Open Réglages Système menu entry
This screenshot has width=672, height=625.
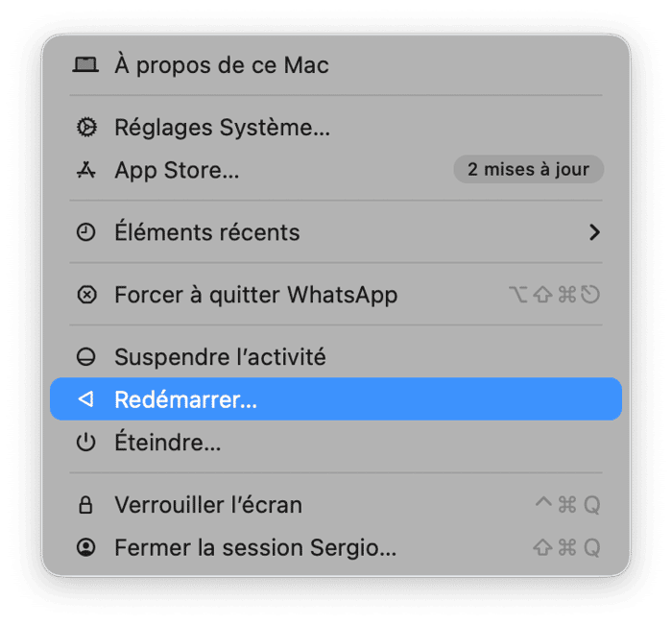point(222,127)
